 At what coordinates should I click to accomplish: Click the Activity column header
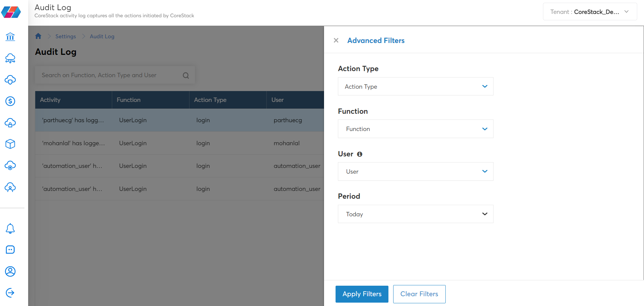pos(74,100)
